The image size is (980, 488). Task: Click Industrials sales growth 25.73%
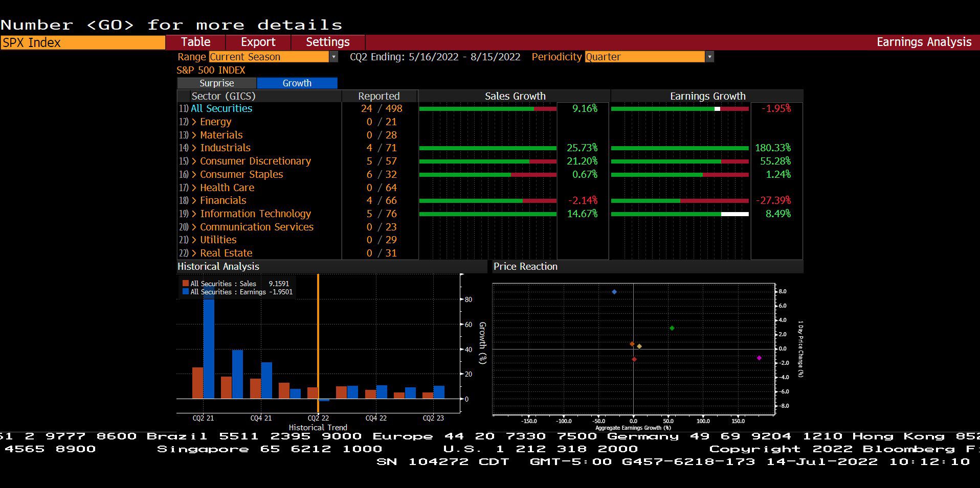pos(582,148)
